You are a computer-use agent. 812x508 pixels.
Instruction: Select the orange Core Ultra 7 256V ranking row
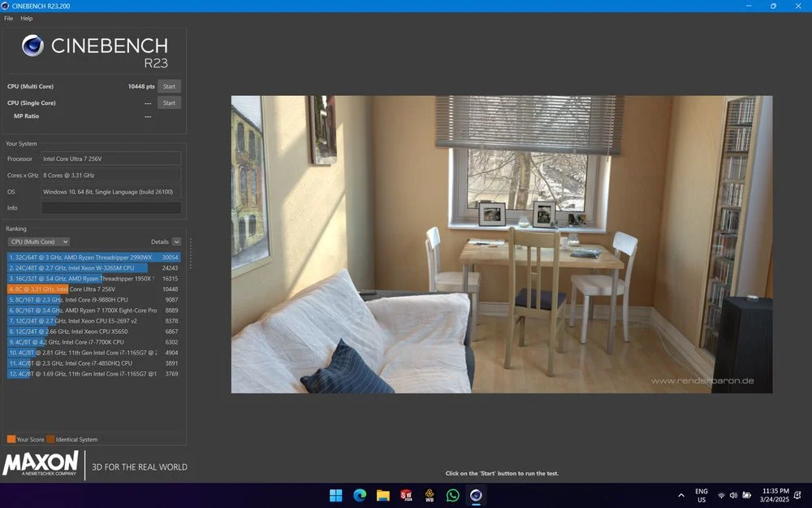tap(93, 289)
